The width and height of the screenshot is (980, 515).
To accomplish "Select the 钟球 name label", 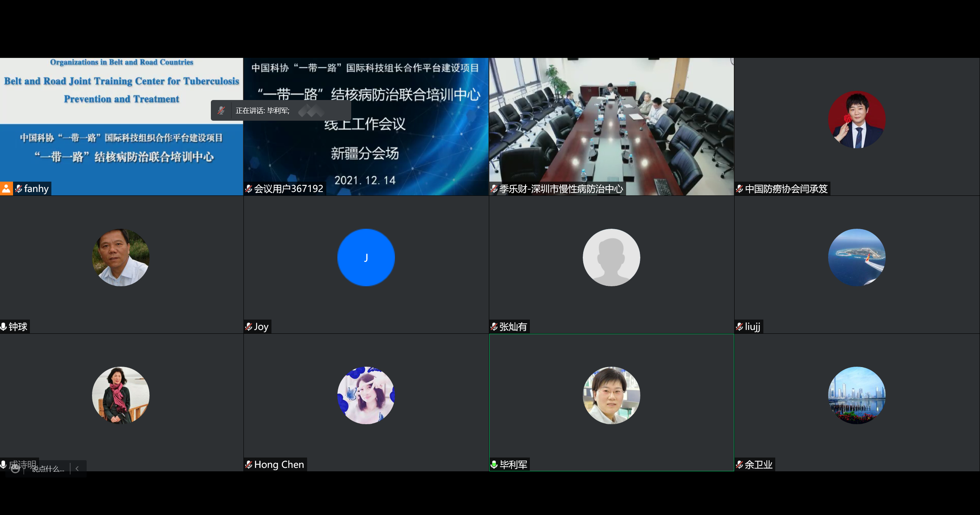I will pos(18,326).
